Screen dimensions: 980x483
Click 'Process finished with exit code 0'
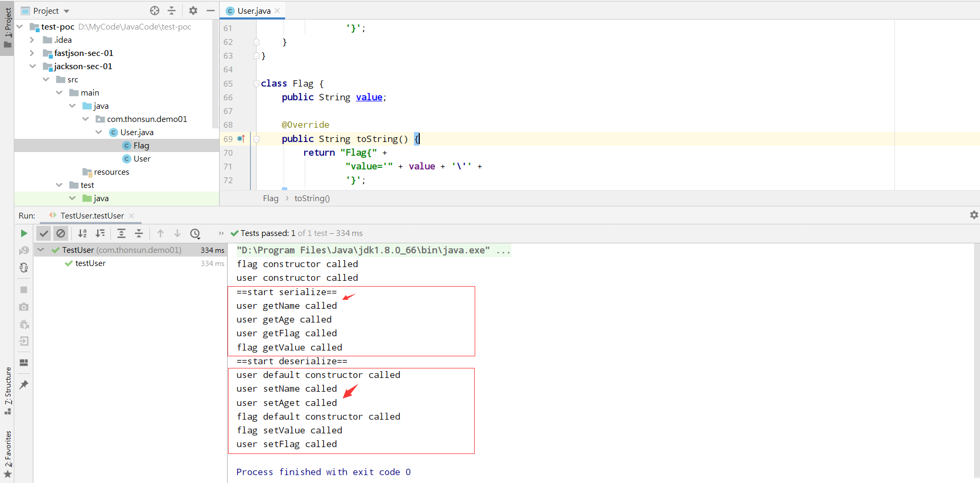323,472
